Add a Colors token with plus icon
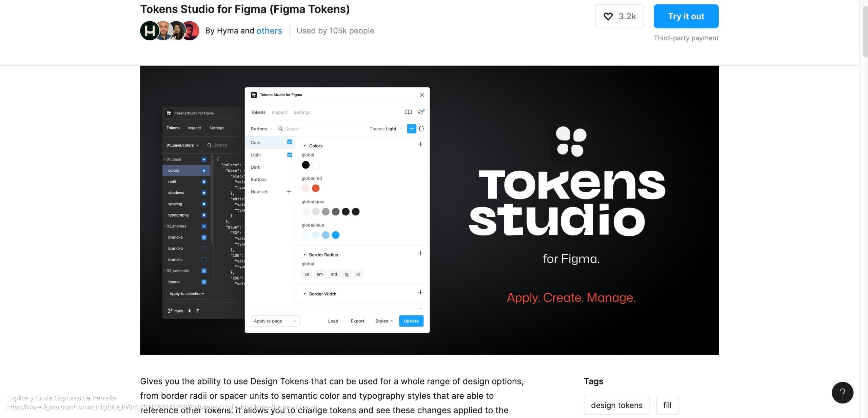 click(420, 144)
